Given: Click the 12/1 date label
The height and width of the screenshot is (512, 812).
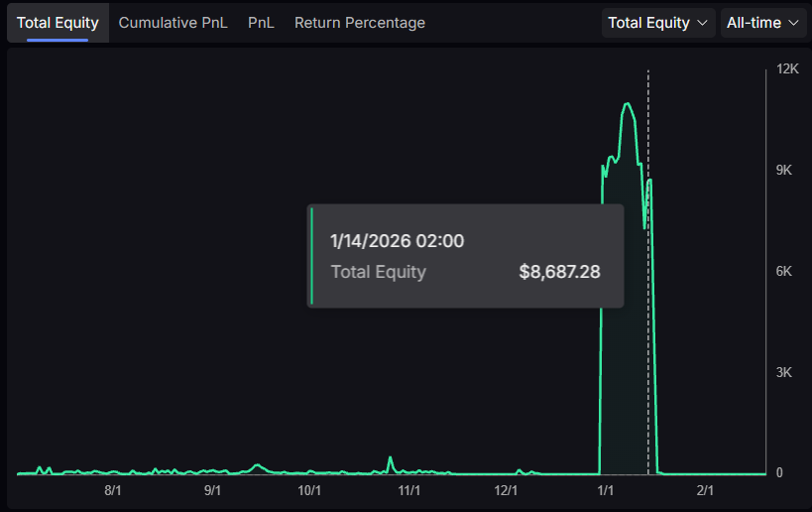Looking at the screenshot, I should (506, 490).
